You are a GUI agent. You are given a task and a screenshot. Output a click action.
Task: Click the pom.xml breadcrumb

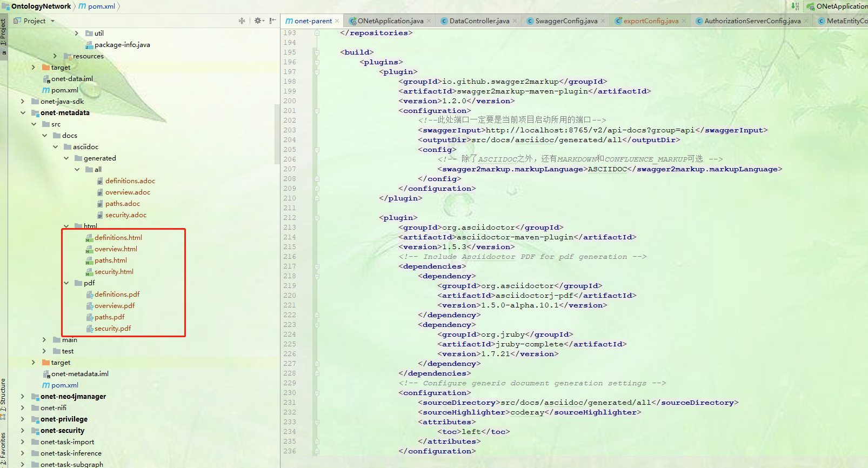(102, 6)
